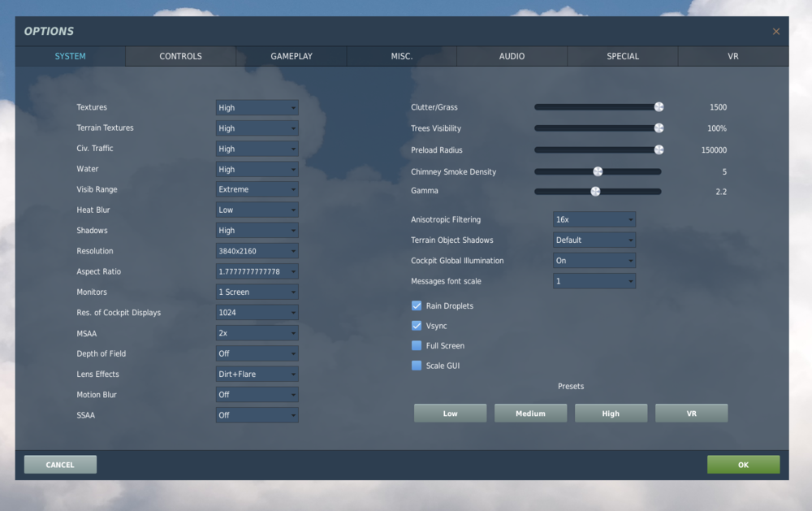Click the Gamma value 2.2
The height and width of the screenshot is (511, 812).
721,192
